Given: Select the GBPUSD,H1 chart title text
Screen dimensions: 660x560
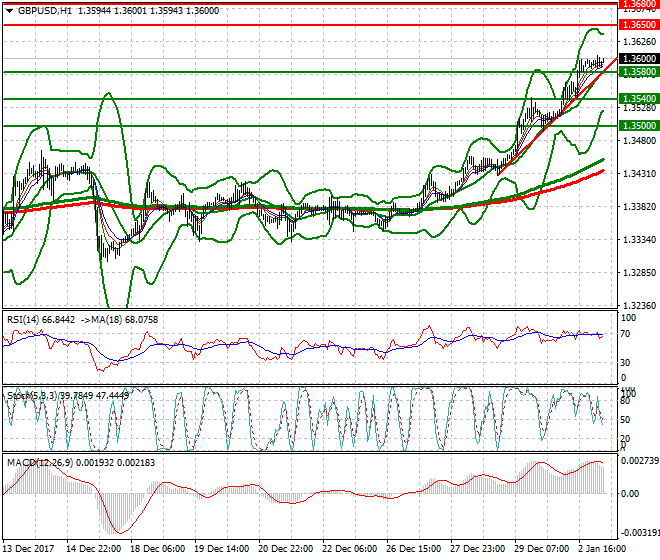Looking at the screenshot, I should (x=45, y=11).
